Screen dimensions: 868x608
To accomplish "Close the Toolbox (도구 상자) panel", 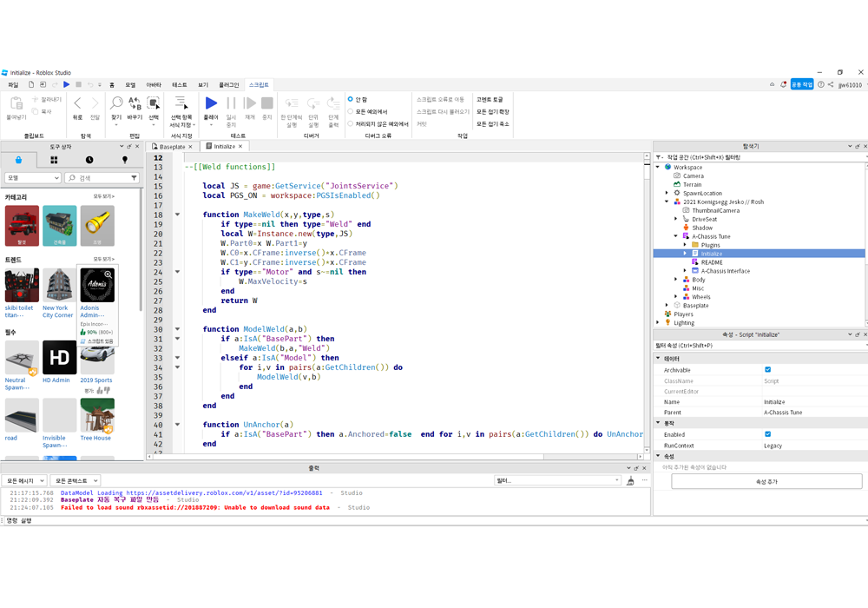I will 137,147.
